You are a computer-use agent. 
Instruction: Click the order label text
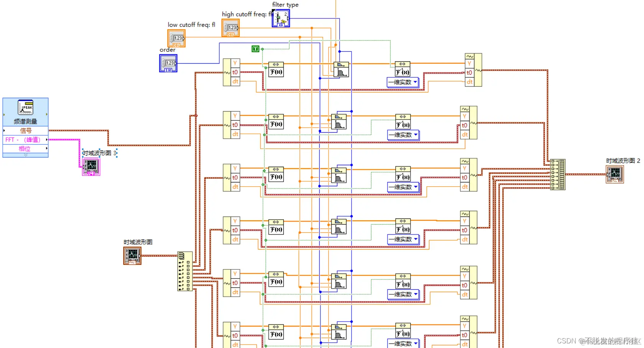(x=168, y=50)
